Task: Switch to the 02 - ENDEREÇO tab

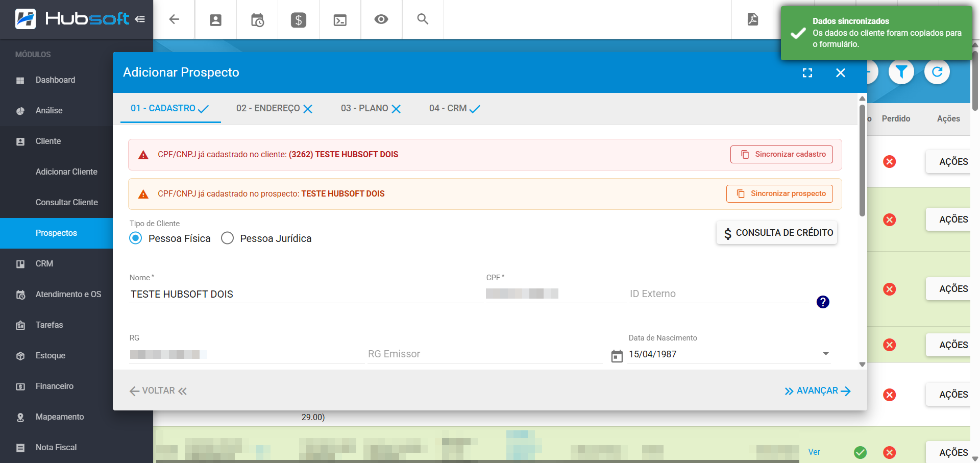Action: point(275,108)
